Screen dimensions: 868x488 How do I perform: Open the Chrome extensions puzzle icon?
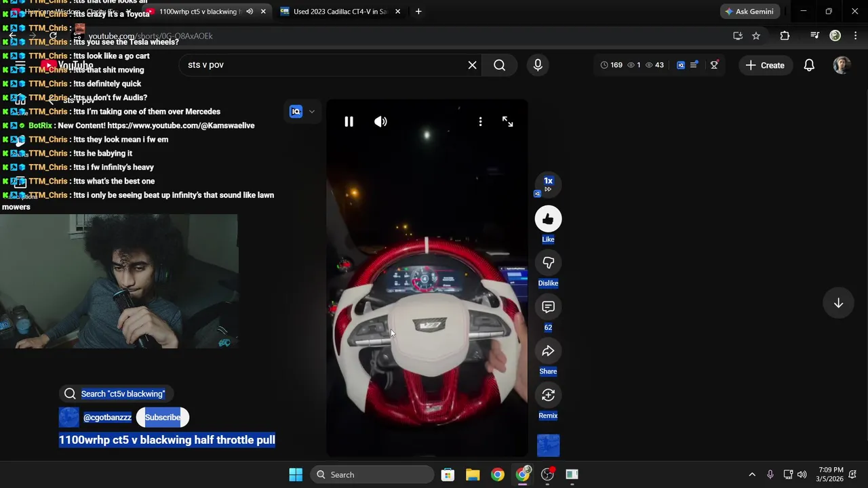(785, 36)
